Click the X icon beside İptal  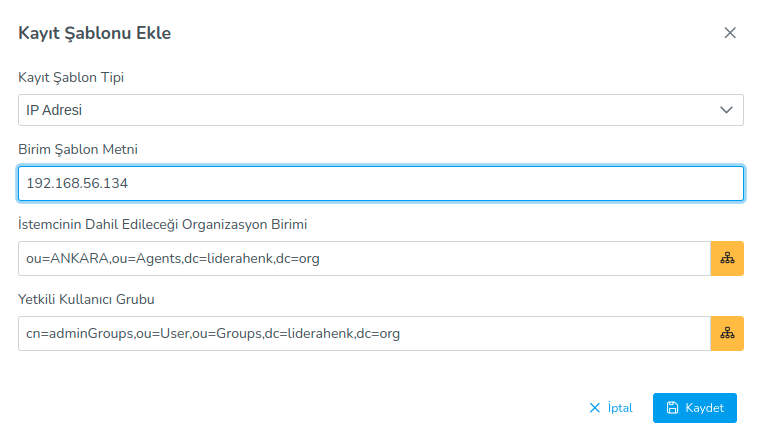click(x=595, y=408)
